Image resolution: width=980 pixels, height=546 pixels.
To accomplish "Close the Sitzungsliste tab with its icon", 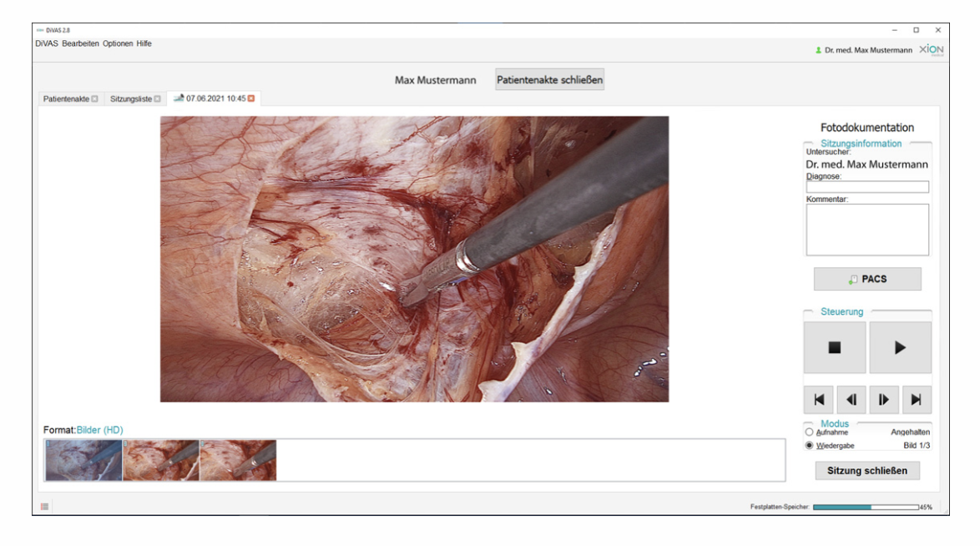I will 158,99.
